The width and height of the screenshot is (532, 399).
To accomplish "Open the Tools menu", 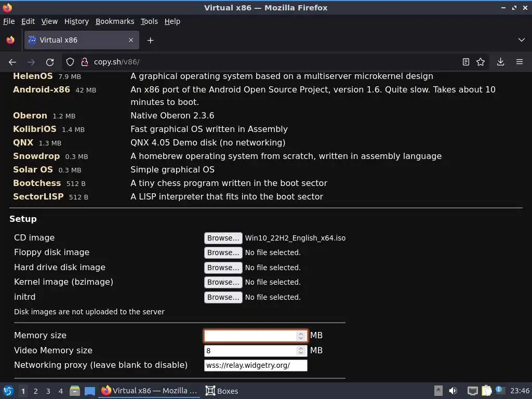I will (x=149, y=21).
